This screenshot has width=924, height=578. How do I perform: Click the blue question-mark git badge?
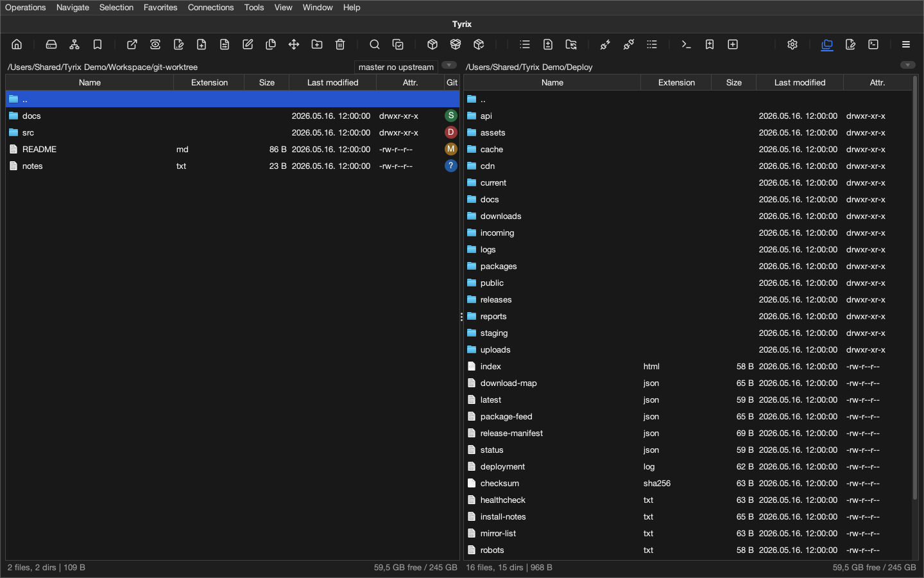pos(451,166)
